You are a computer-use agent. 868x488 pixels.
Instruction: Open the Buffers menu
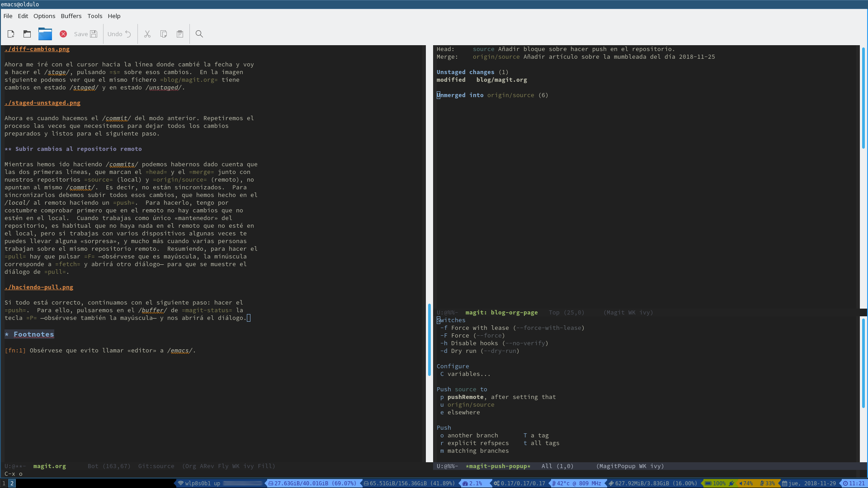pos(71,16)
